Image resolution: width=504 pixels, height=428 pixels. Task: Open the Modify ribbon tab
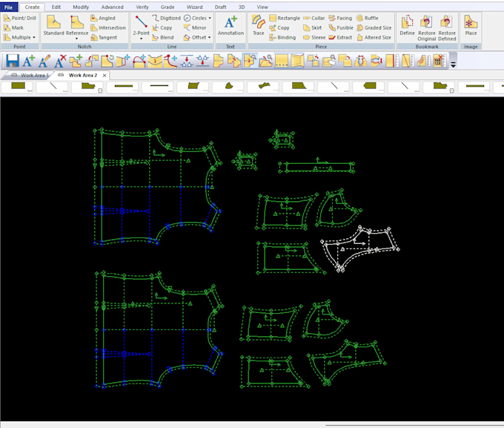[x=81, y=7]
